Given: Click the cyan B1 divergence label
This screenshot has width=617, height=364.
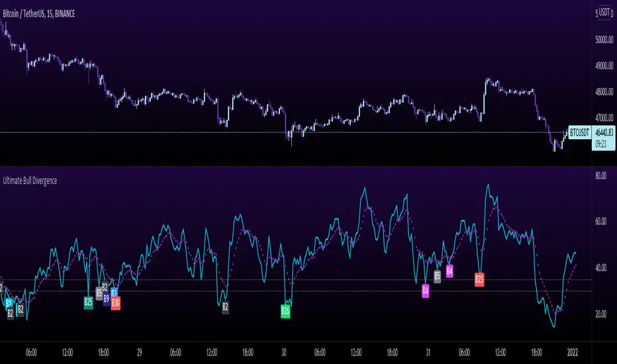Looking at the screenshot, I should tap(9, 303).
